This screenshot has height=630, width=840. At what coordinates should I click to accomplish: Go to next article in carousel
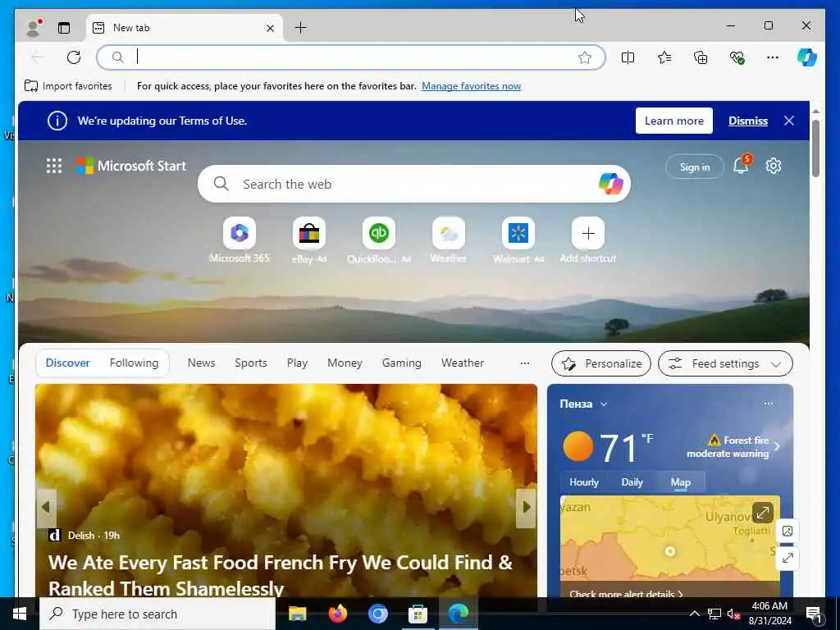coord(526,507)
